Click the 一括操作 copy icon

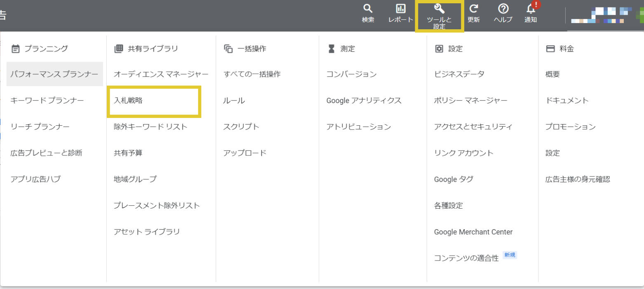[x=228, y=49]
